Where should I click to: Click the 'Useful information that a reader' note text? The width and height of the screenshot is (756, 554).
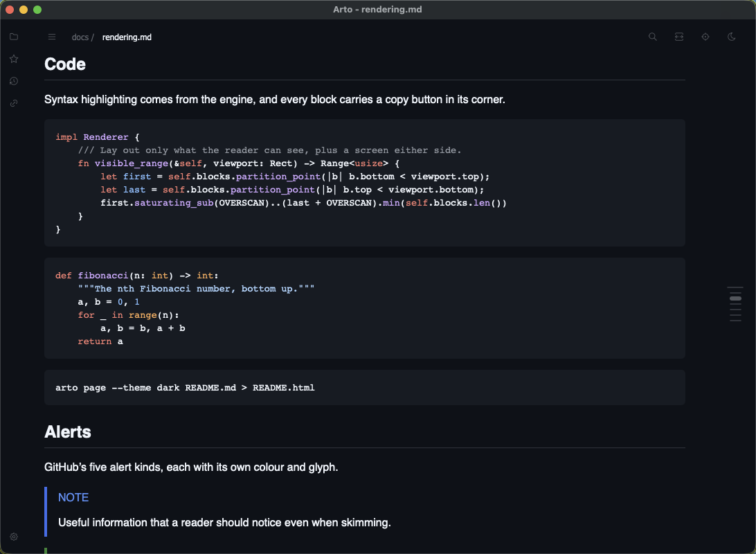tap(224, 523)
